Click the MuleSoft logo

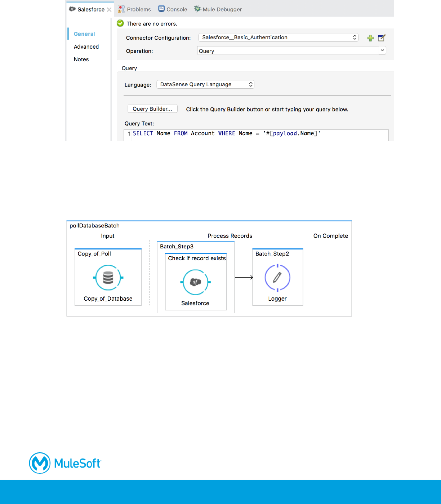click(x=65, y=463)
